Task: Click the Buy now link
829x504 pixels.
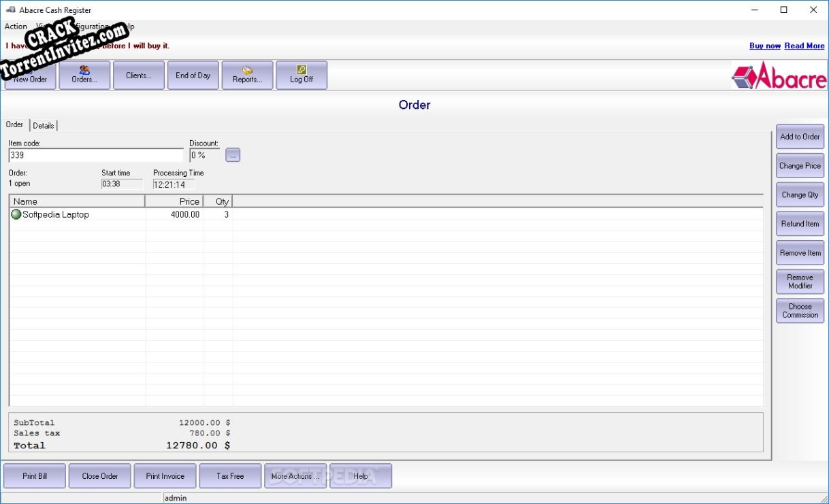Action: click(764, 46)
